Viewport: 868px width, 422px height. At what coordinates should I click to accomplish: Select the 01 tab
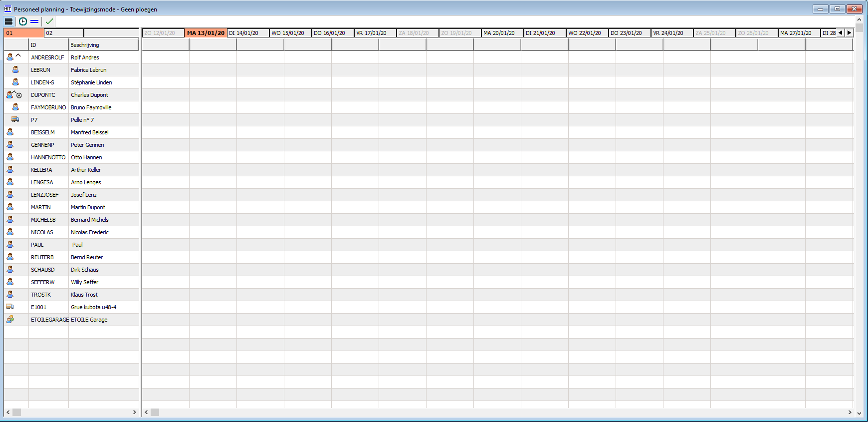(x=23, y=33)
